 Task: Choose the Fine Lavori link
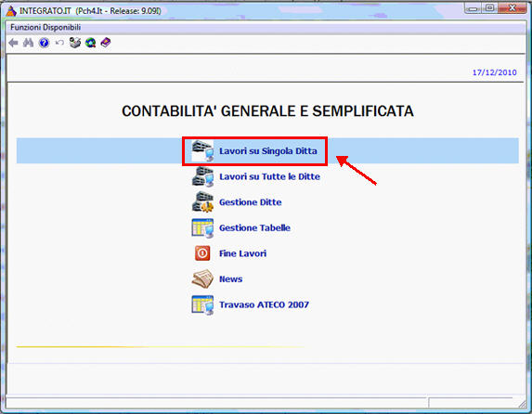tap(243, 253)
